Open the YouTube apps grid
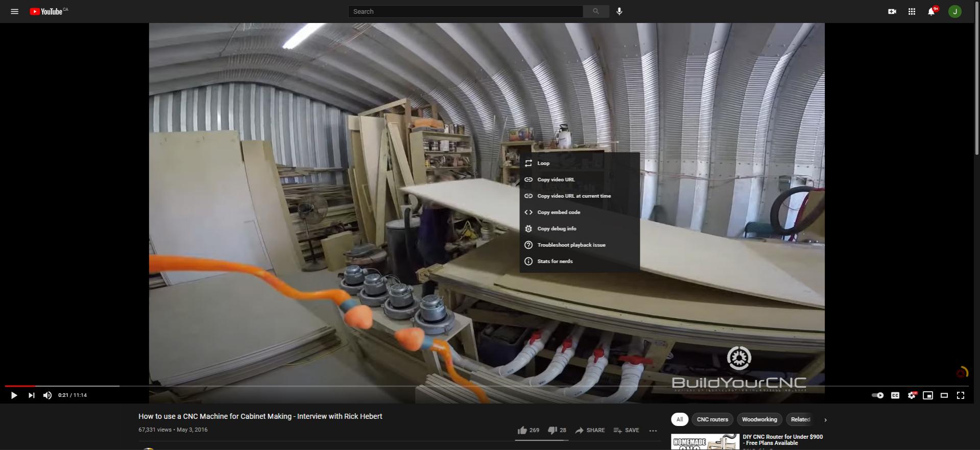 912,11
